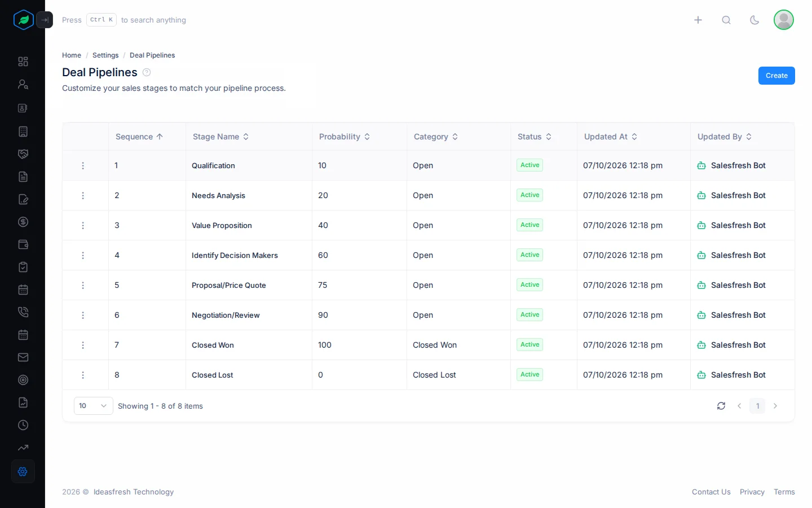Select page 1 in pagination
The height and width of the screenshot is (508, 812).
[x=757, y=406]
